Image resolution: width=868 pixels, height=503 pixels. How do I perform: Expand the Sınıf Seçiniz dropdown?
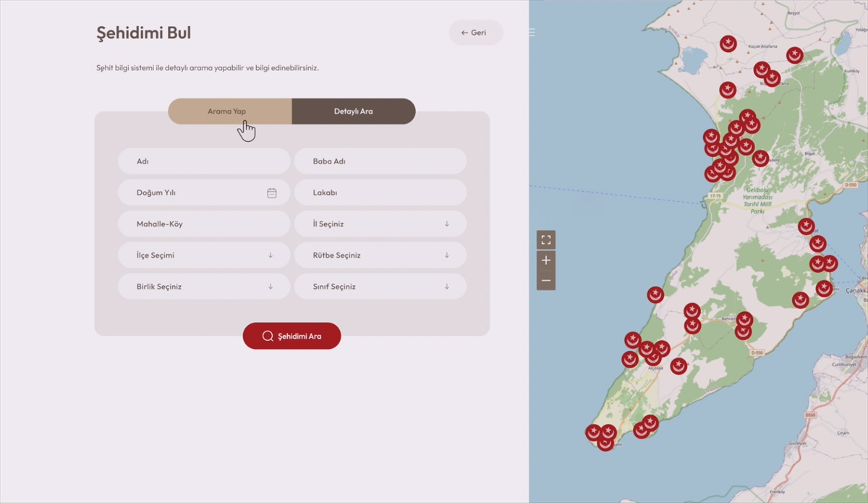[380, 287]
